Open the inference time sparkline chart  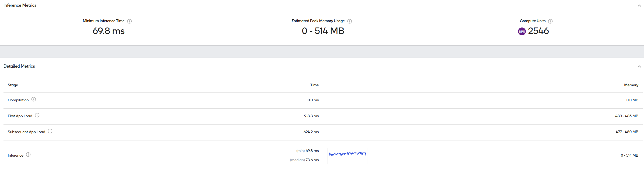coord(348,156)
